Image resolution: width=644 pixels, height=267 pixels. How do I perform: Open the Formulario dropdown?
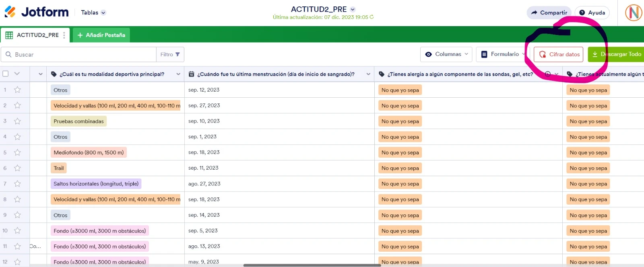coord(503,54)
